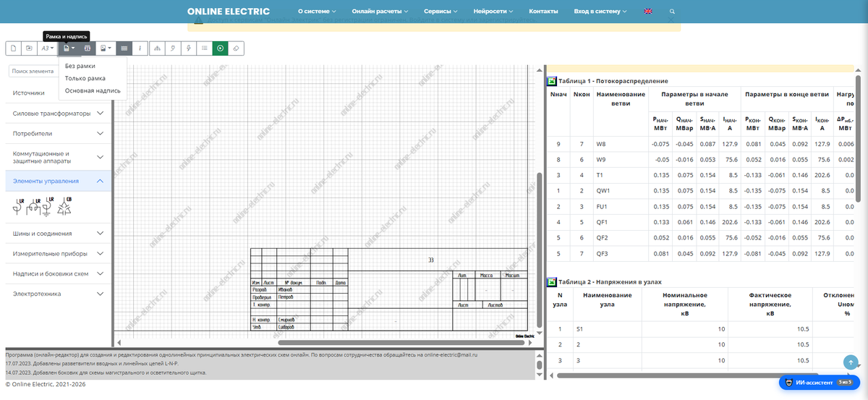
Task: Expand the 'Шины и соединения' category
Action: click(58, 234)
